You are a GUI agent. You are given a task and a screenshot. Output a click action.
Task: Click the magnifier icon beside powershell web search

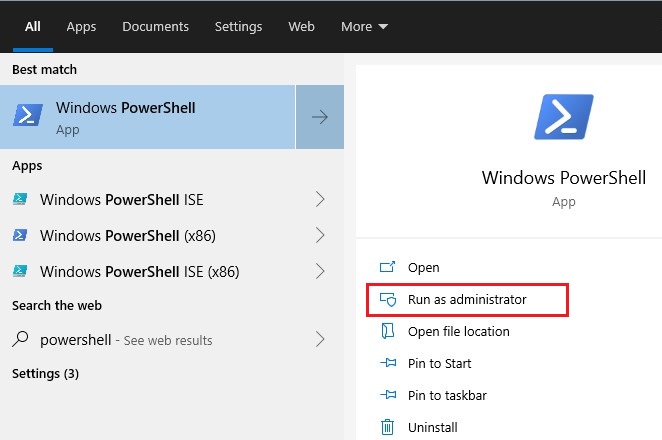pyautogui.click(x=20, y=339)
